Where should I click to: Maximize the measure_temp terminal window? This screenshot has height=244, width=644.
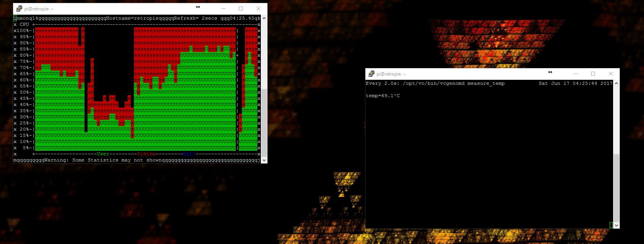click(593, 74)
